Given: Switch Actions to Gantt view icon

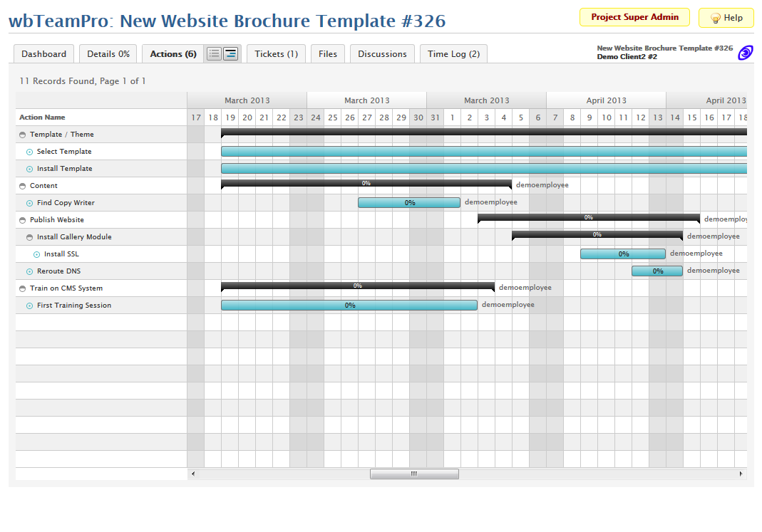Looking at the screenshot, I should pos(230,54).
